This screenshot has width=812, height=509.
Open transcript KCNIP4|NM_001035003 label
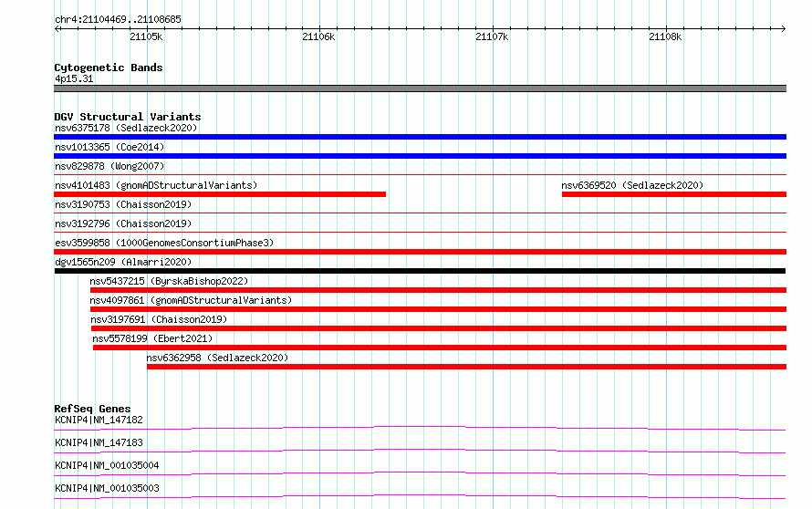(x=107, y=488)
